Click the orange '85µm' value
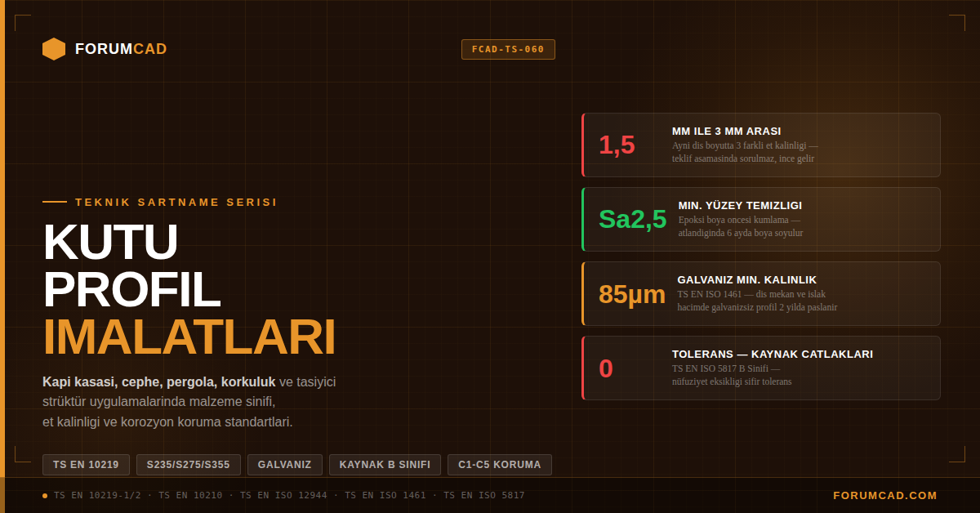The height and width of the screenshot is (513, 980). (632, 293)
